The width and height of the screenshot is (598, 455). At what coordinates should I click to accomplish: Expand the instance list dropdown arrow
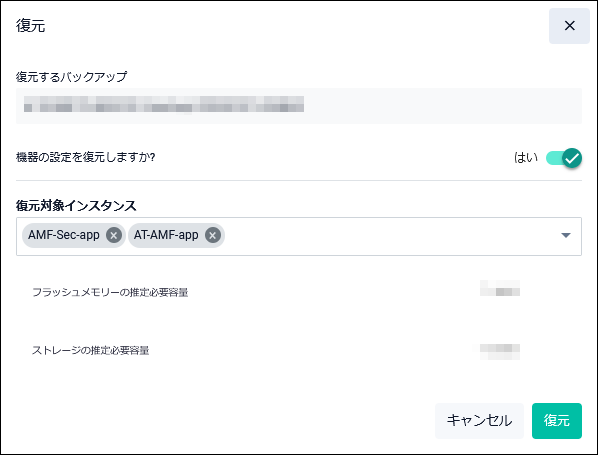566,235
